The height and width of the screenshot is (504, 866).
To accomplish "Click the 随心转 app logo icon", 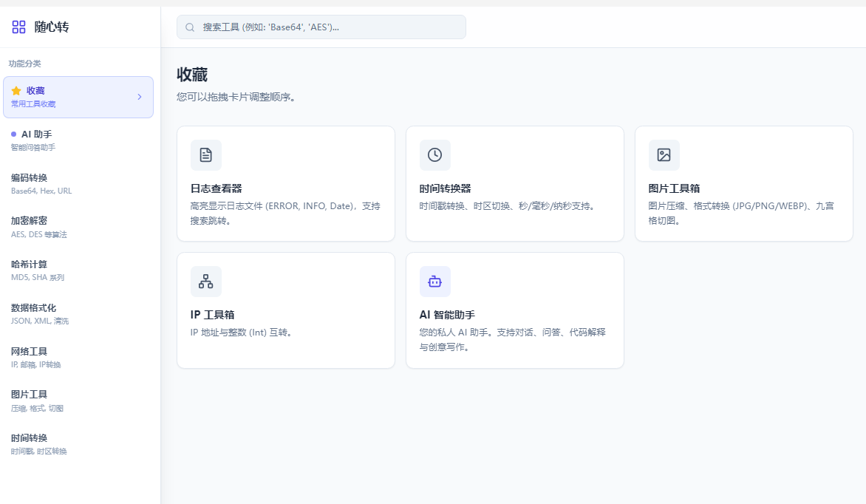I will tap(18, 27).
